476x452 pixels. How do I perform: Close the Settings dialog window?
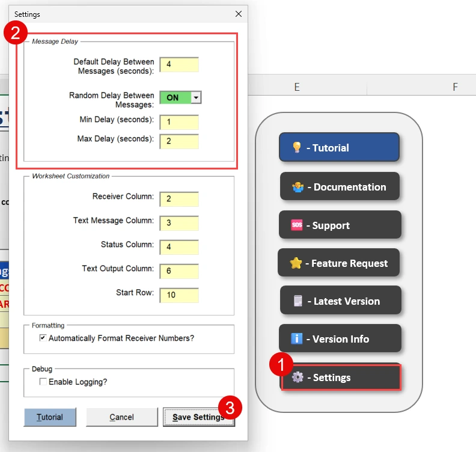[239, 14]
